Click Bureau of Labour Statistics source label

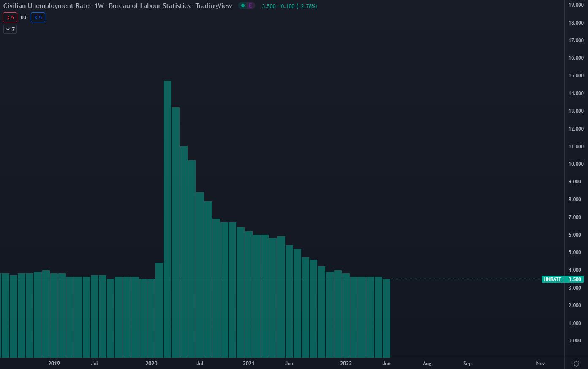pyautogui.click(x=150, y=6)
